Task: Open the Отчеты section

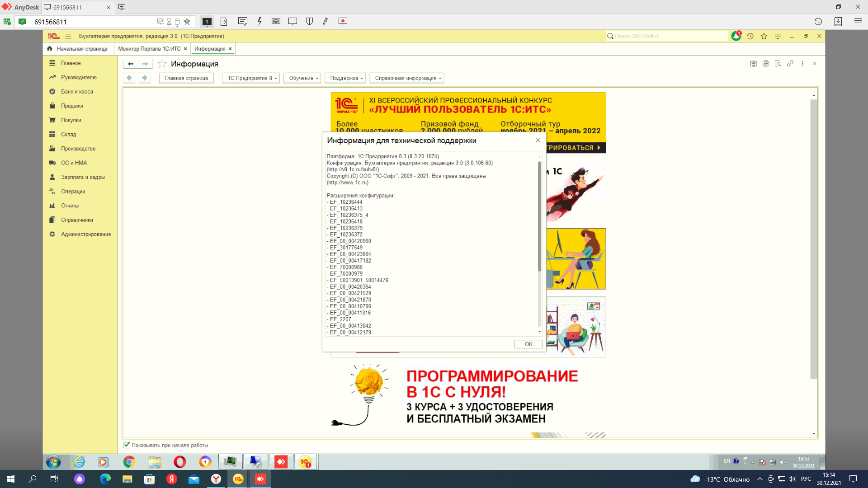Action: pos(70,206)
